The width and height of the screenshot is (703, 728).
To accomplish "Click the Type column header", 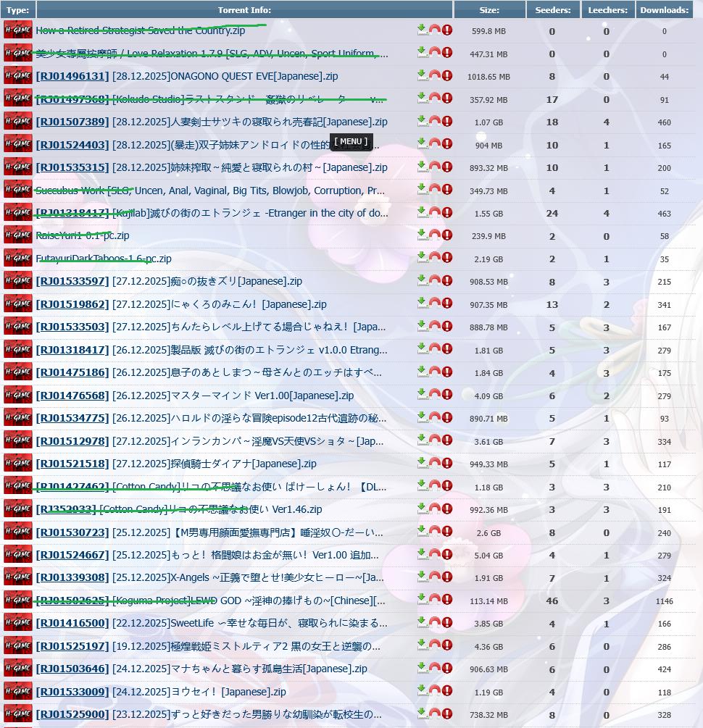I will click(x=17, y=10).
